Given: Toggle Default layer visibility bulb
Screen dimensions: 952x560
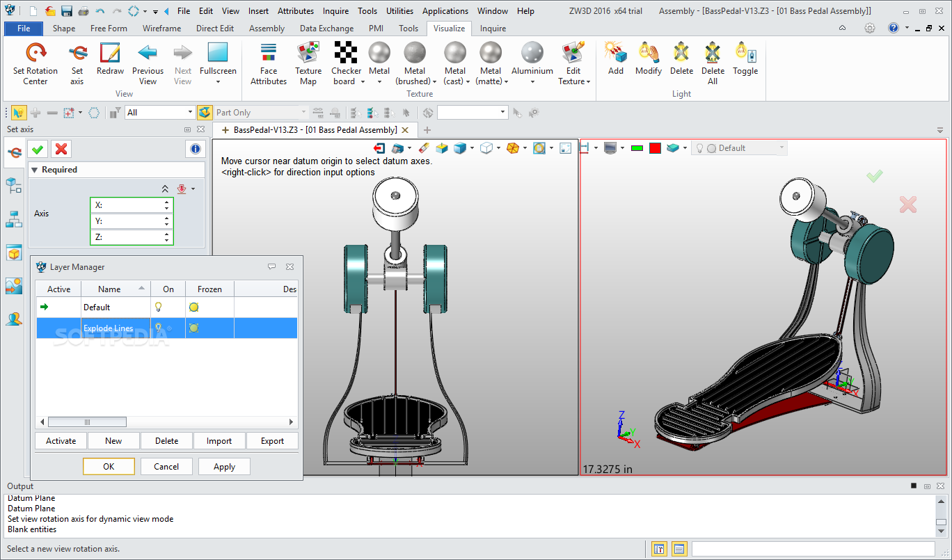Looking at the screenshot, I should tap(158, 307).
